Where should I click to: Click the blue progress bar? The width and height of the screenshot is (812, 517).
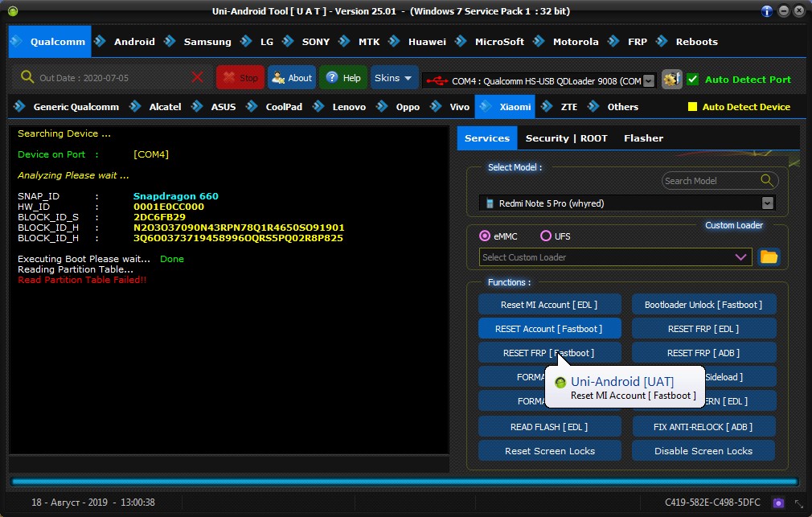pos(404,482)
